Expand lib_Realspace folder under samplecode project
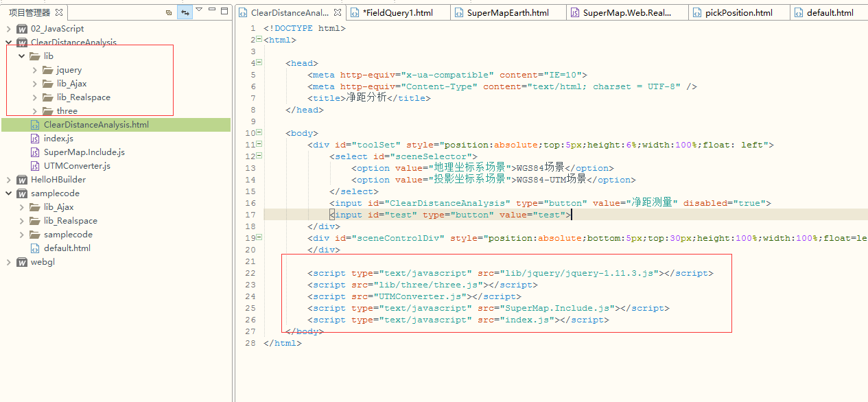This screenshot has width=868, height=402. 21,221
